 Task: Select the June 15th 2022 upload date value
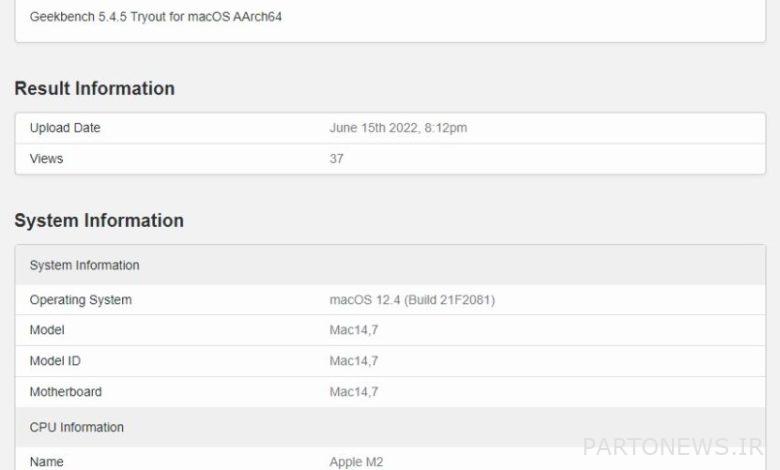point(398,128)
